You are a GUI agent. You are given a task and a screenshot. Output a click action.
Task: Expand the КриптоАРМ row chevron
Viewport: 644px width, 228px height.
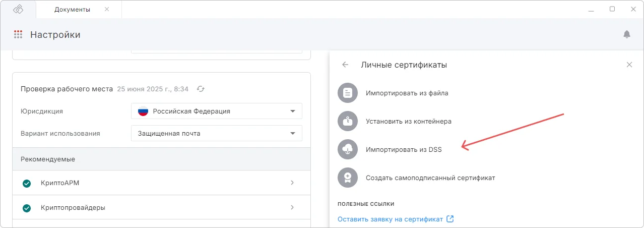point(292,183)
